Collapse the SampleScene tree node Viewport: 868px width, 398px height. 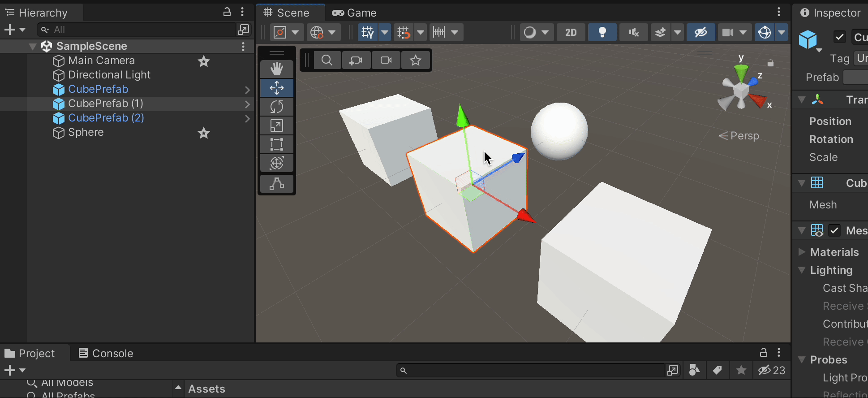click(x=33, y=46)
